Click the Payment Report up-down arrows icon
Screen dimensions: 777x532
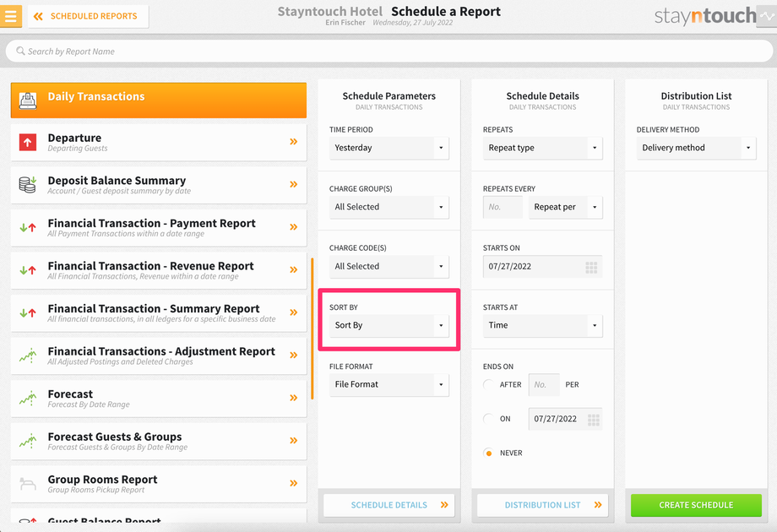pyautogui.click(x=28, y=227)
